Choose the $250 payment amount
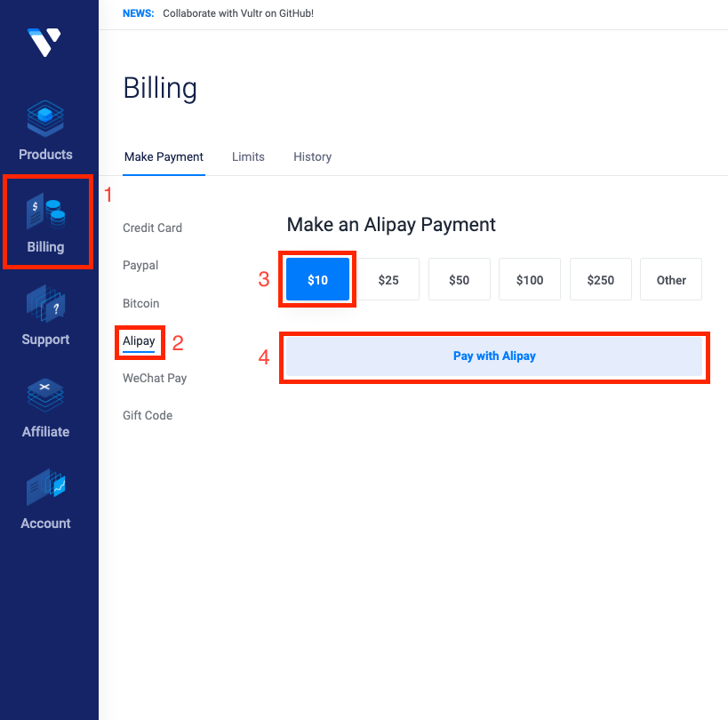The width and height of the screenshot is (728, 720). [x=601, y=279]
